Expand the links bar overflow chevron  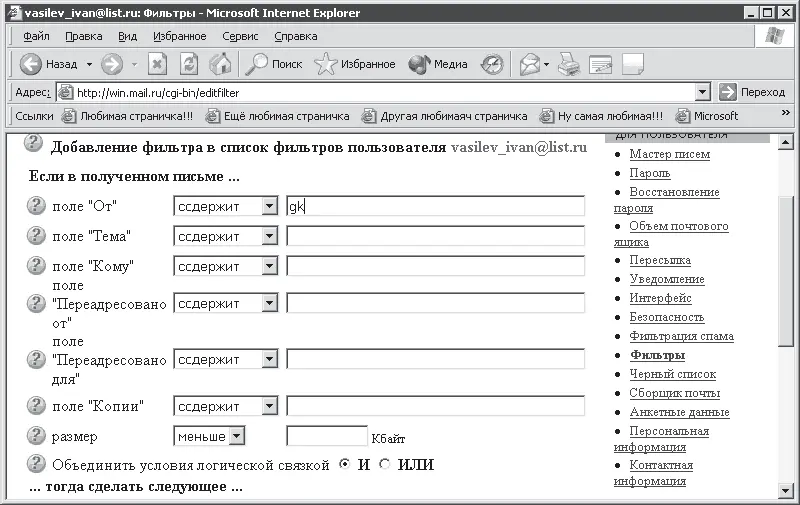(786, 113)
